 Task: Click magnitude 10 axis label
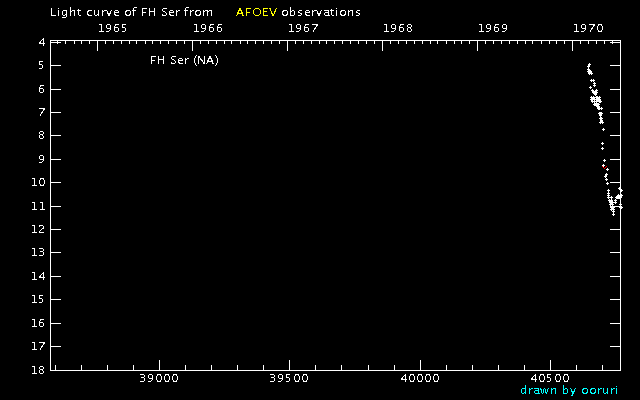[x=38, y=182]
